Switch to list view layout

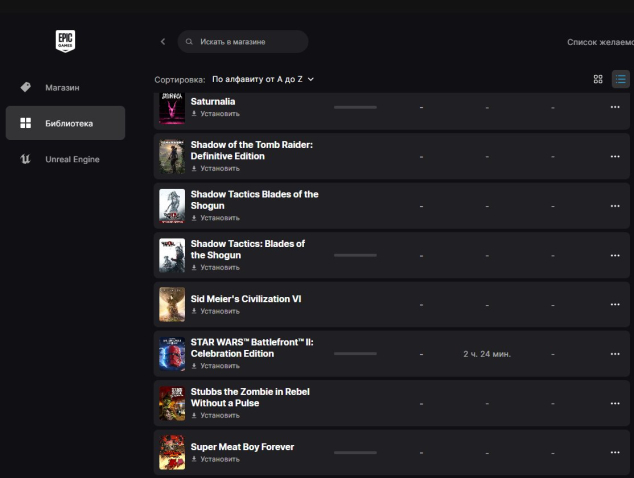tap(620, 78)
